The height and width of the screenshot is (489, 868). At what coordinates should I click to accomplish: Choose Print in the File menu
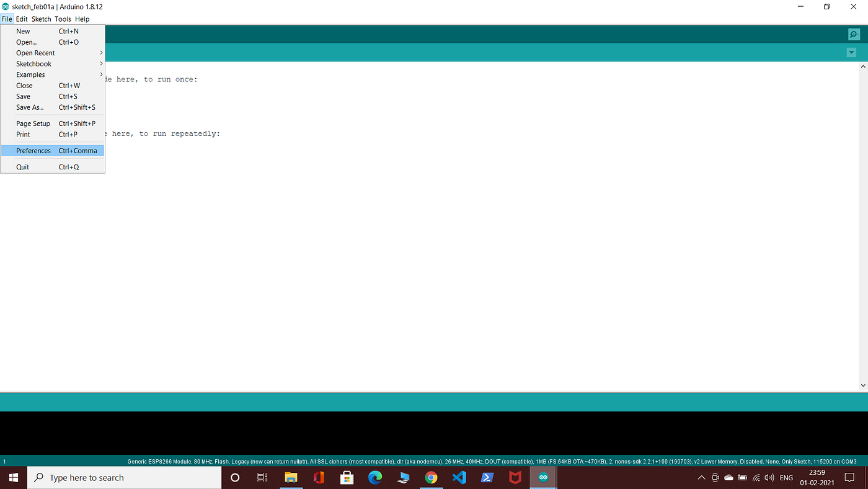click(53, 134)
